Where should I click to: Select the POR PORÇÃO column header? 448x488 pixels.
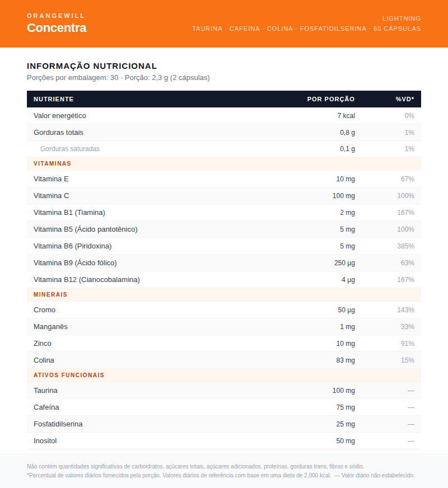(x=330, y=99)
